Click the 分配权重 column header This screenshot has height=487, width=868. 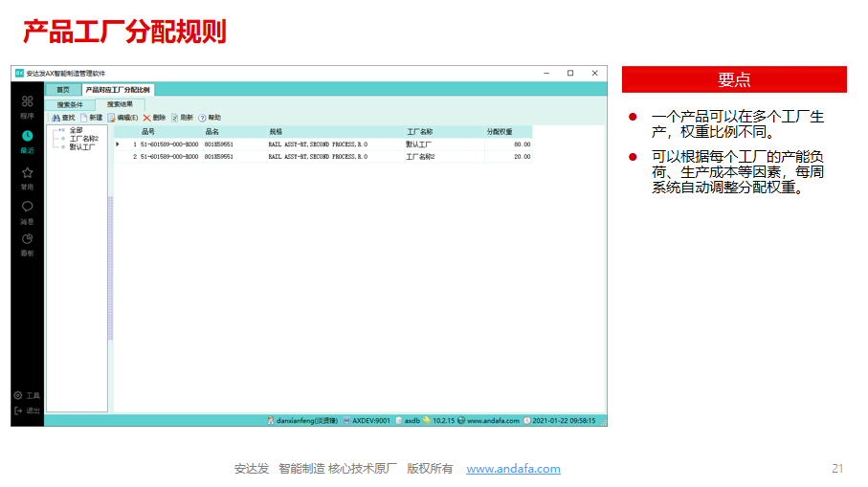[500, 132]
